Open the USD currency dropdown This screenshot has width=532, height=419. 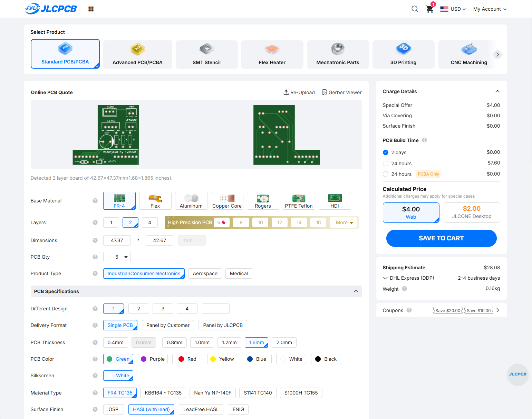tap(458, 9)
